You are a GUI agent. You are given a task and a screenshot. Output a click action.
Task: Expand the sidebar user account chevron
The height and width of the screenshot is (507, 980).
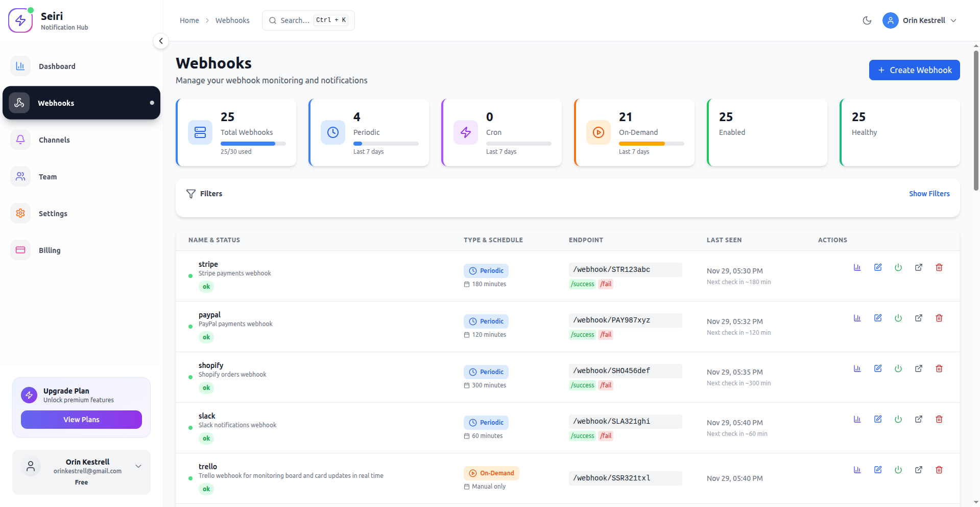click(138, 466)
